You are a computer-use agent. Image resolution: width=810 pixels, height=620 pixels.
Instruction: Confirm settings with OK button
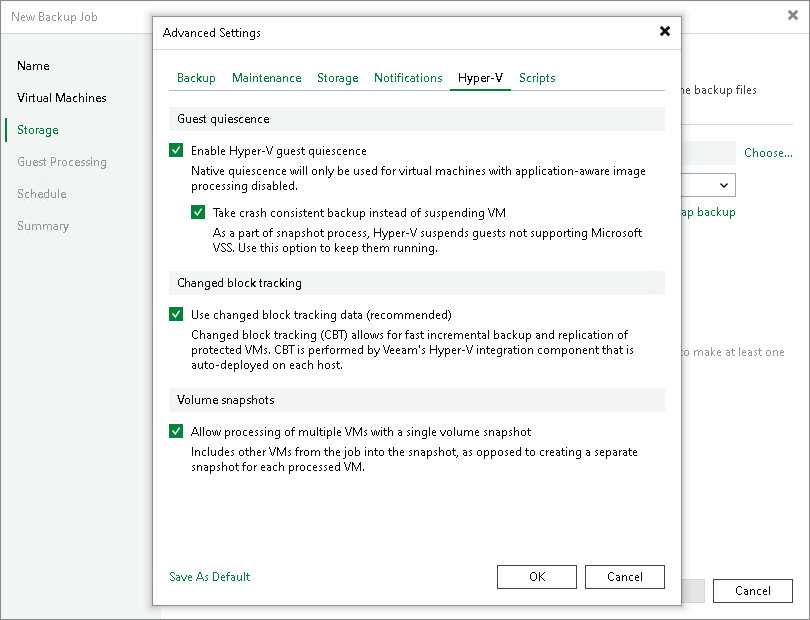[536, 577]
